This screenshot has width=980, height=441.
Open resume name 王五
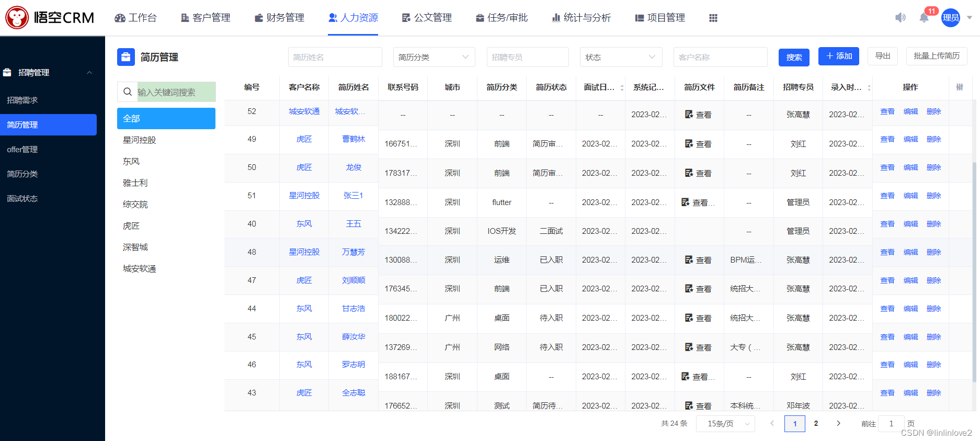point(354,224)
